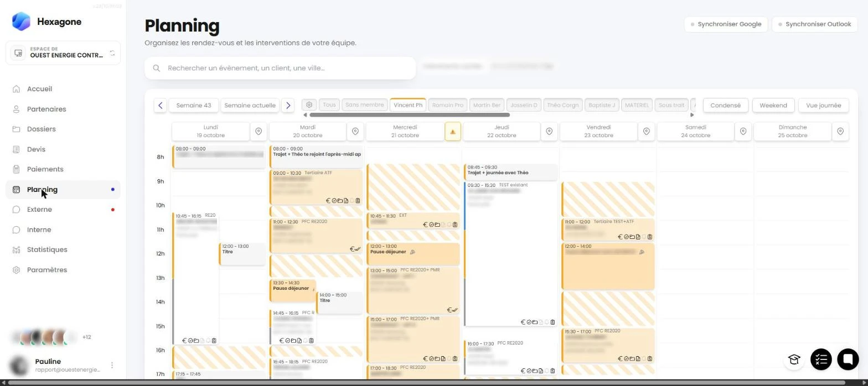
Task: Focus the event search field
Action: 280,68
